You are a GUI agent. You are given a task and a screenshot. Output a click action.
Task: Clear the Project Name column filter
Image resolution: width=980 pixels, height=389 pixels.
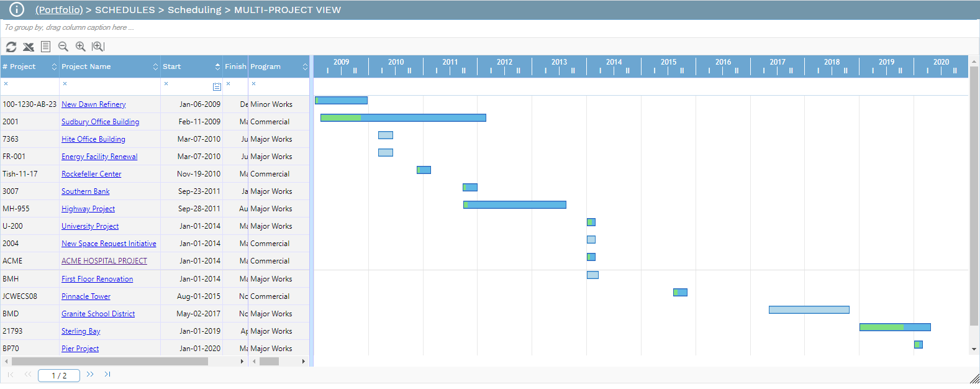[x=65, y=83]
